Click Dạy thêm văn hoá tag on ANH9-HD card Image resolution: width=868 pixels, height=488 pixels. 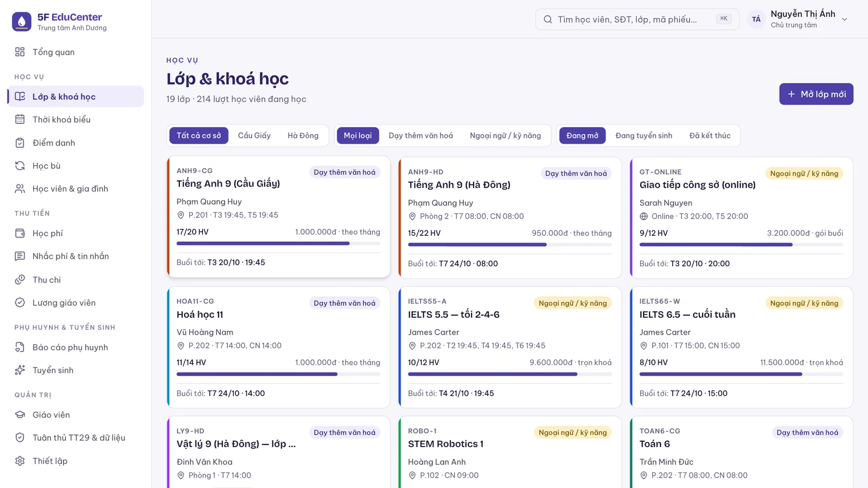576,174
